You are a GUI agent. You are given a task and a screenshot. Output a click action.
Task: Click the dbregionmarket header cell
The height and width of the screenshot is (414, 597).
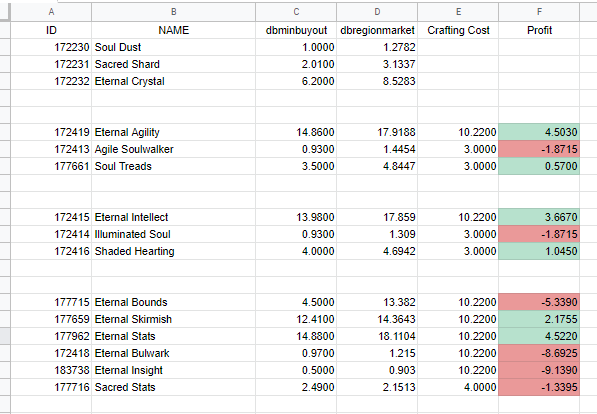(x=377, y=30)
